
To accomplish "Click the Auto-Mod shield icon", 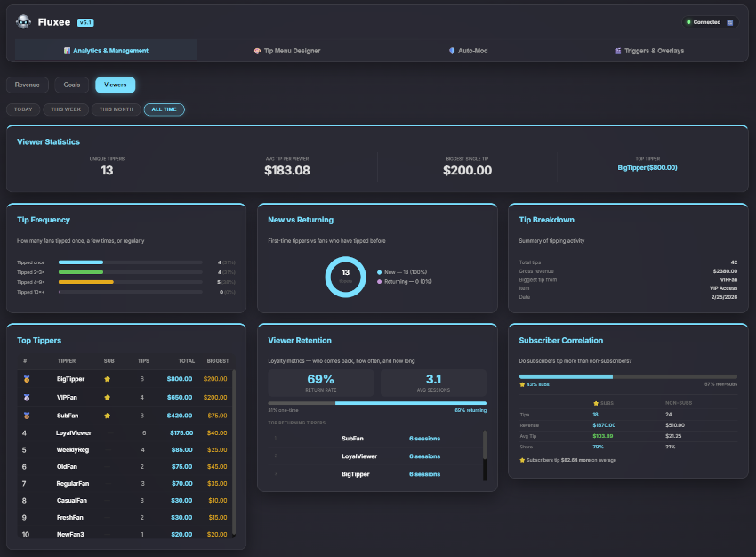I will 452,51.
